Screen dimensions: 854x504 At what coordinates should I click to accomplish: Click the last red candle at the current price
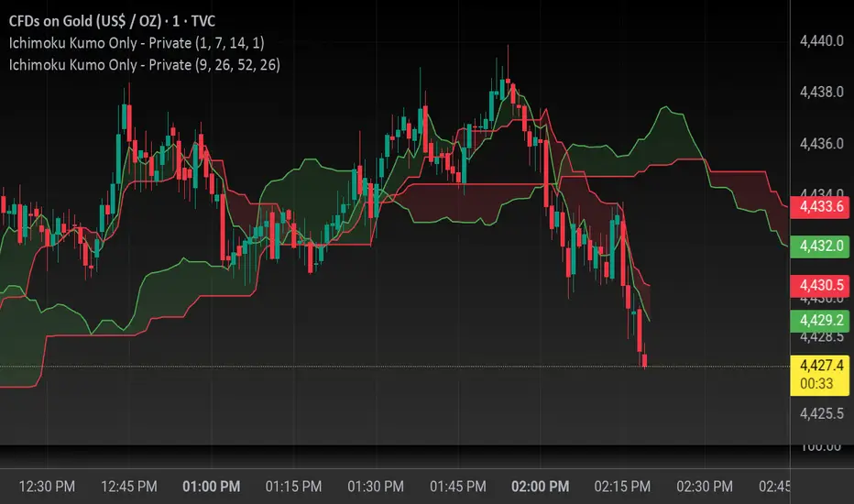coord(645,360)
